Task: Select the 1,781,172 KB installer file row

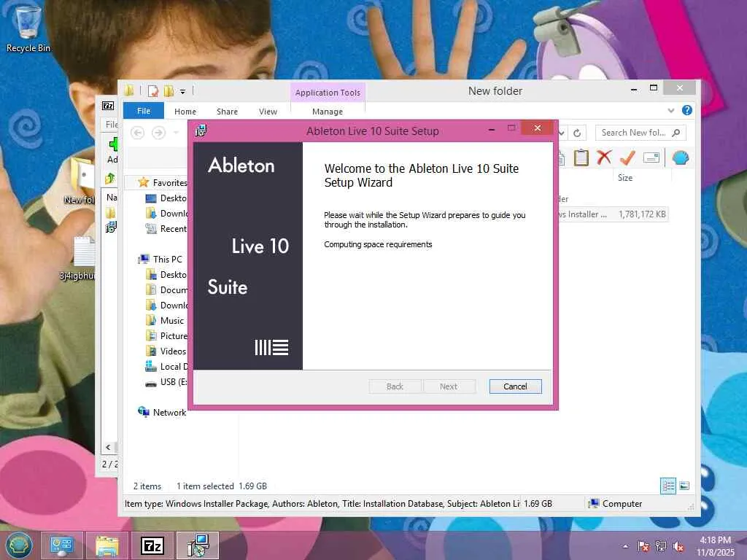Action: (x=613, y=214)
